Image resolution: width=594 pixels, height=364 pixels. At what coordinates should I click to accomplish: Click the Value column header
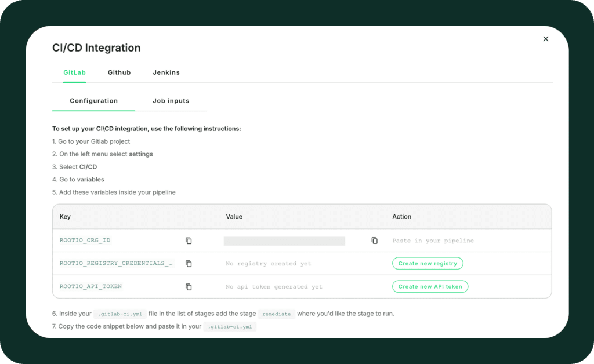point(234,216)
